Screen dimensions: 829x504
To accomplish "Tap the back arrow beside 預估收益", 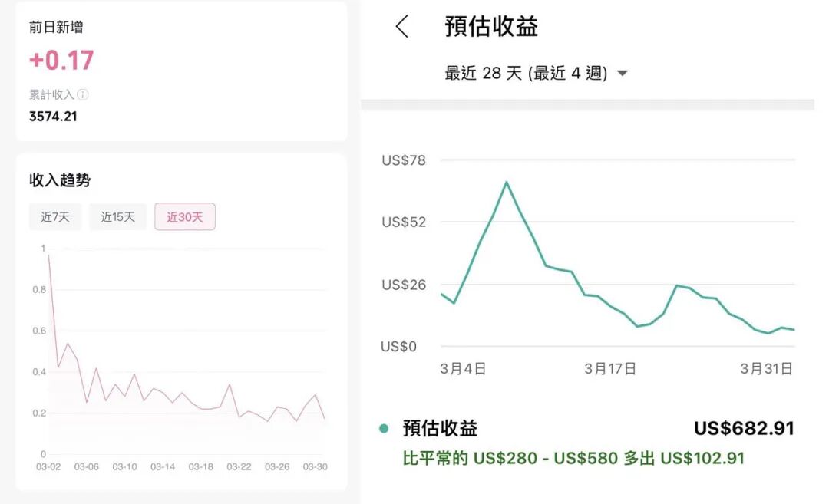I will point(402,26).
